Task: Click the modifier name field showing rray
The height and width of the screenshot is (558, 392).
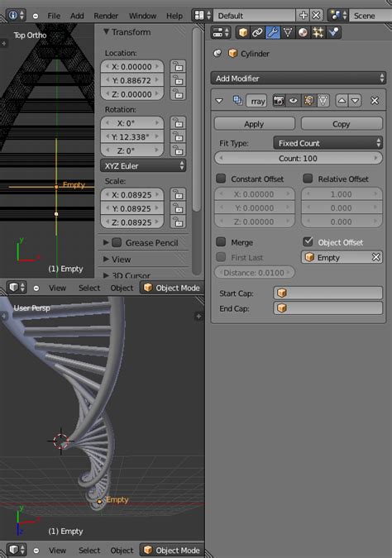Action: pyautogui.click(x=256, y=101)
